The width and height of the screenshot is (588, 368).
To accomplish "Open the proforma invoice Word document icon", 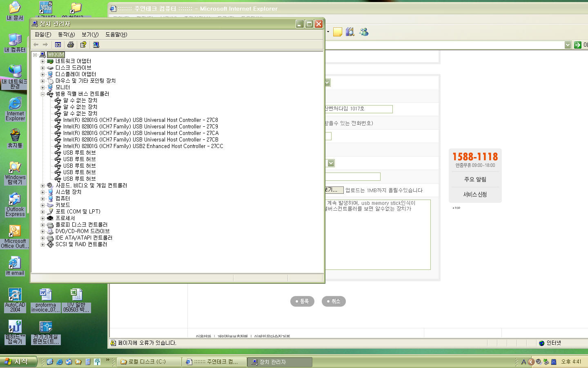I will pos(46,300).
